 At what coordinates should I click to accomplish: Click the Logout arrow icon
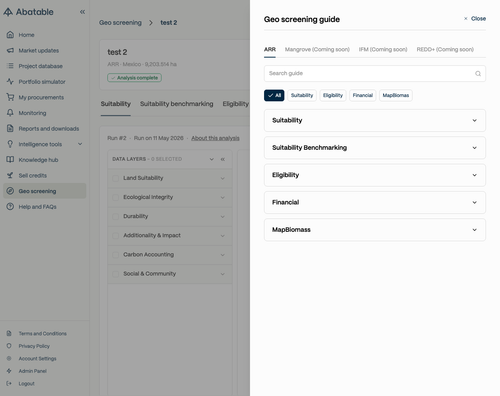click(9, 383)
